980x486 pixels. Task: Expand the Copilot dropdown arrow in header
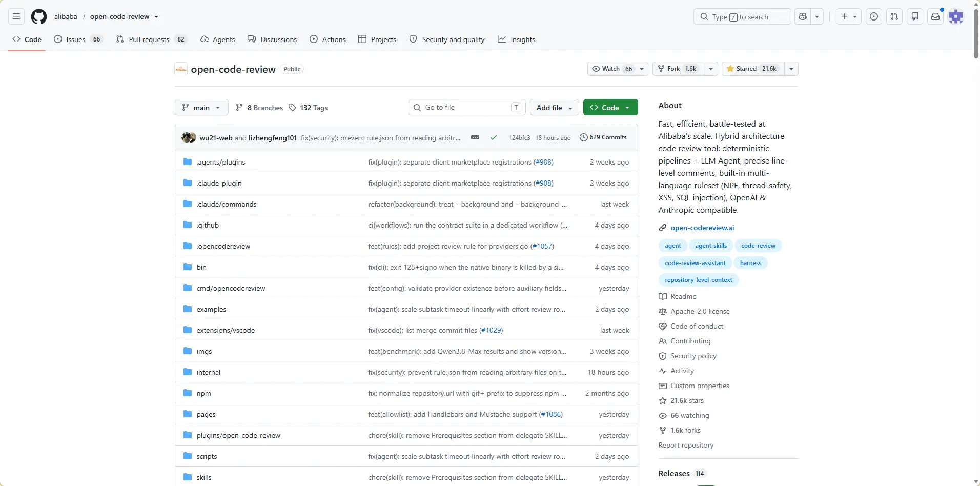817,16
